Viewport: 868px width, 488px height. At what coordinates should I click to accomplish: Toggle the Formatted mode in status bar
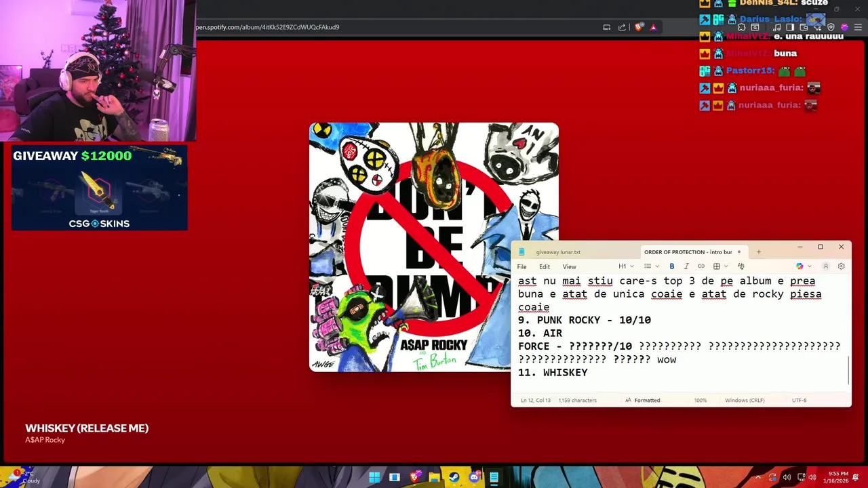(642, 401)
